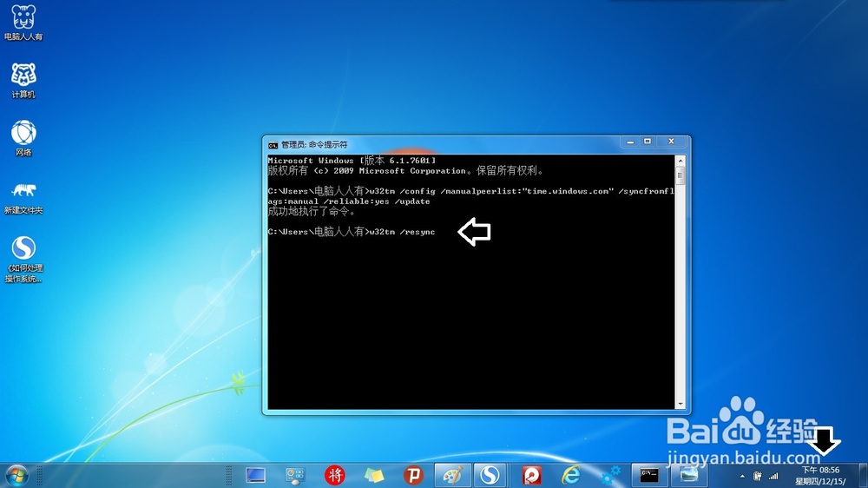Click the power plug tray icon
This screenshot has width=868, height=488.
click(757, 476)
